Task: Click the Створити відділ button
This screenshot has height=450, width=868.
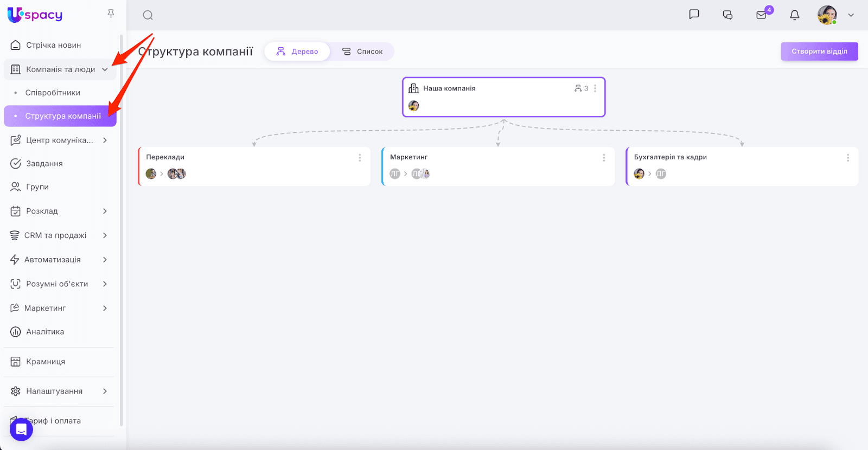Action: (819, 52)
